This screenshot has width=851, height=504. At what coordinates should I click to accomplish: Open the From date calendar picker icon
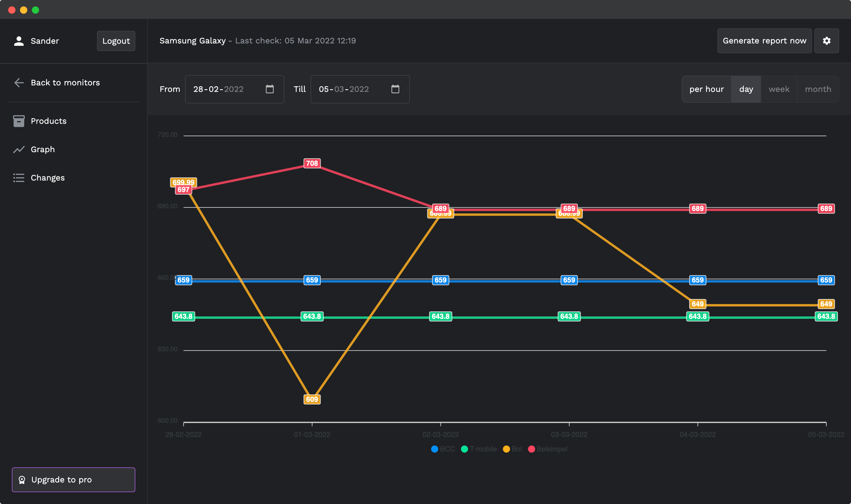tap(269, 89)
